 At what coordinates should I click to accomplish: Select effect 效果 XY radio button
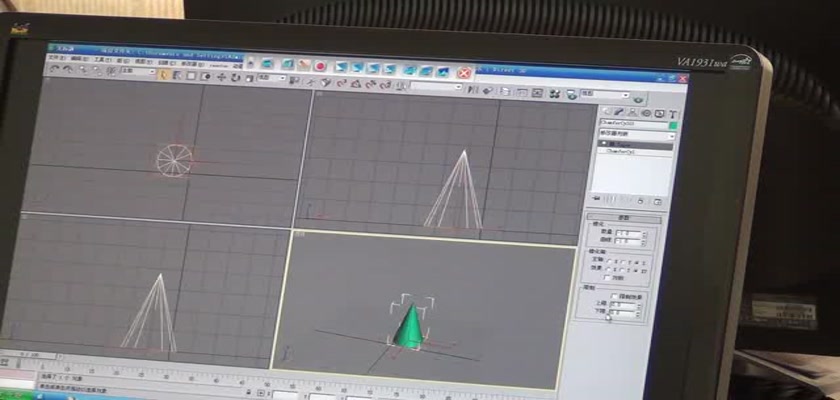pyautogui.click(x=636, y=271)
